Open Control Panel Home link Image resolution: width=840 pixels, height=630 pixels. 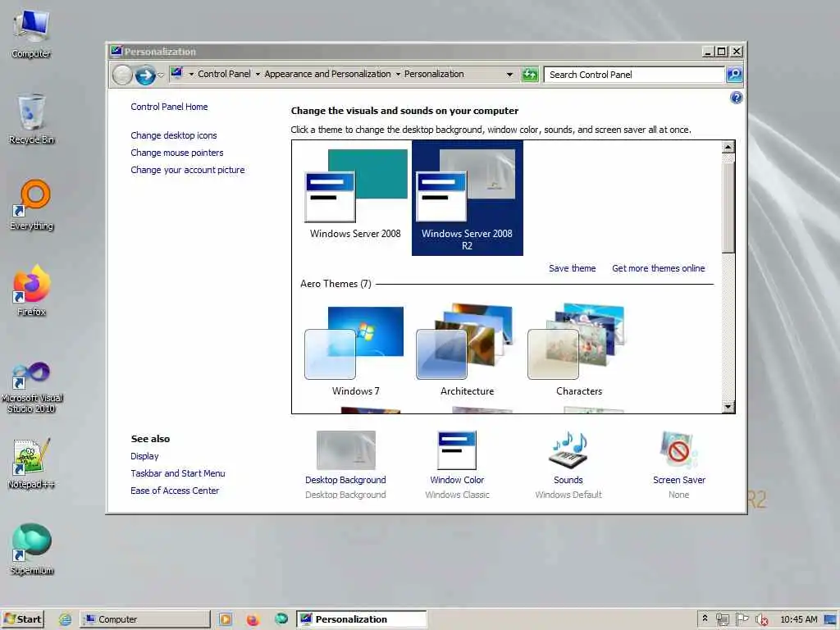(x=169, y=107)
